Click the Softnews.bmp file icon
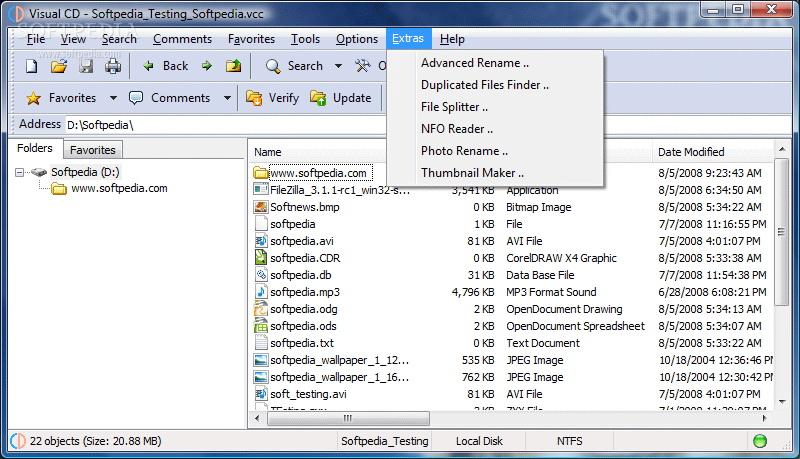The image size is (800, 459). click(x=261, y=207)
